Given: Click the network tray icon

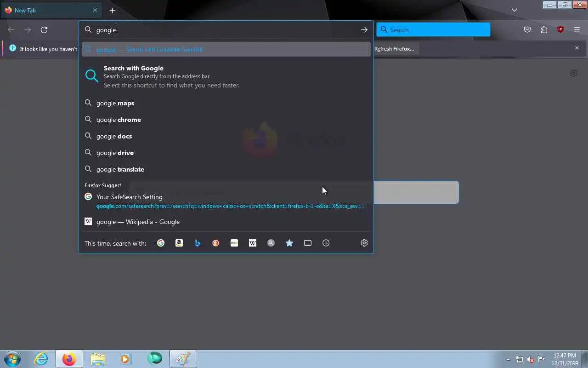Looking at the screenshot, I should pyautogui.click(x=520, y=359).
